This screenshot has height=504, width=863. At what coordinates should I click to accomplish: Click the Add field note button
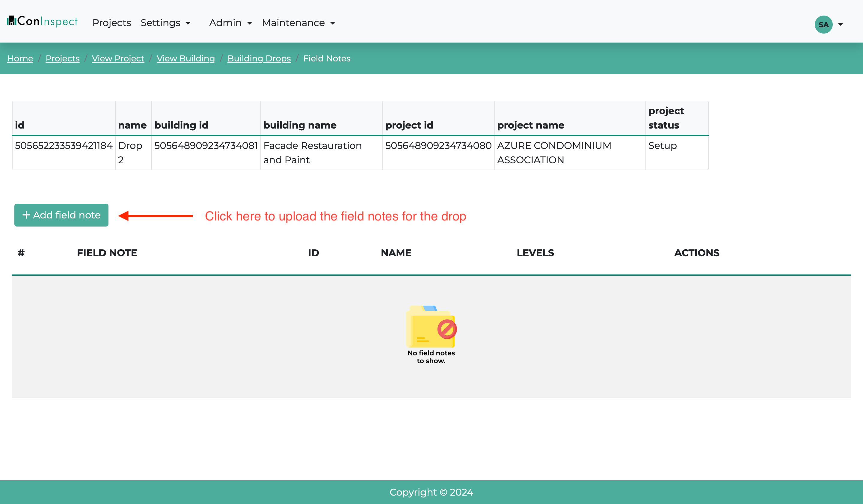61,215
